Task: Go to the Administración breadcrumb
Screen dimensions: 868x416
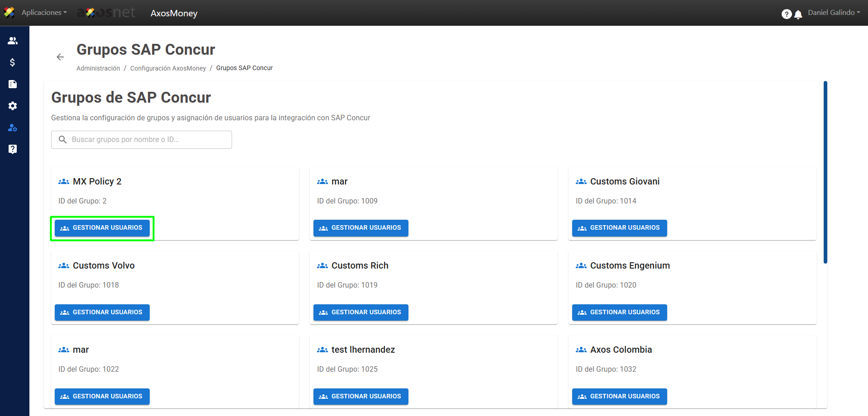Action: [98, 68]
